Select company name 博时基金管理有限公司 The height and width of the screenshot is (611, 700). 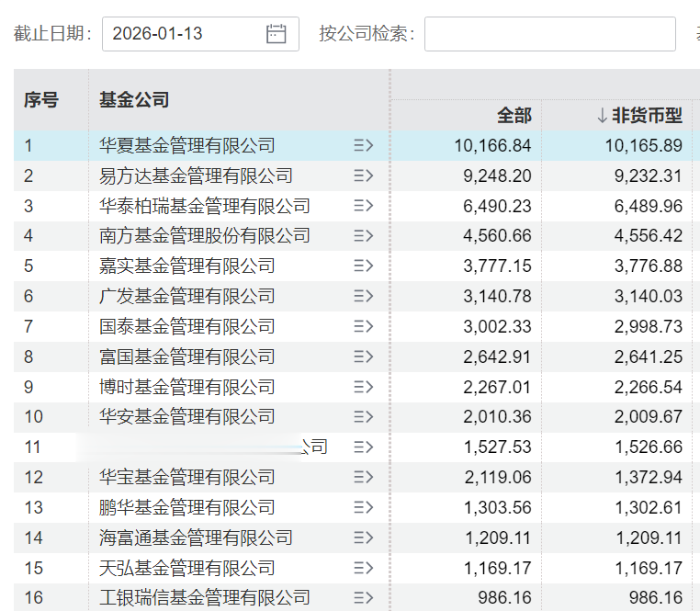(x=187, y=387)
